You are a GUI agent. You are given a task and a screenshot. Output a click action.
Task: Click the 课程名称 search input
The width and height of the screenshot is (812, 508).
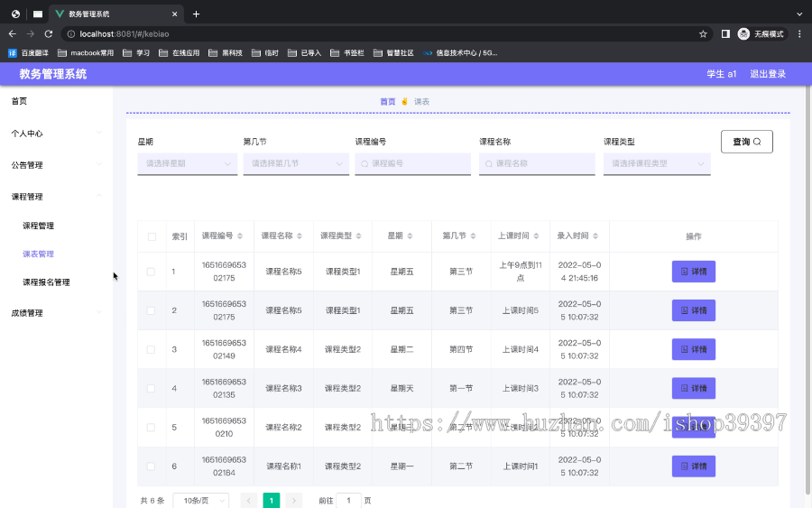[537, 163]
